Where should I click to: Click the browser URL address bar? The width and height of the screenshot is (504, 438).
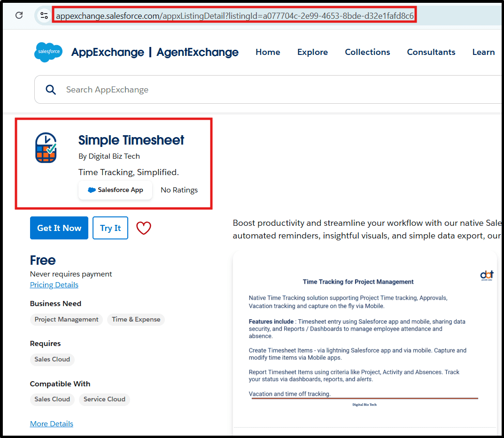tap(235, 16)
